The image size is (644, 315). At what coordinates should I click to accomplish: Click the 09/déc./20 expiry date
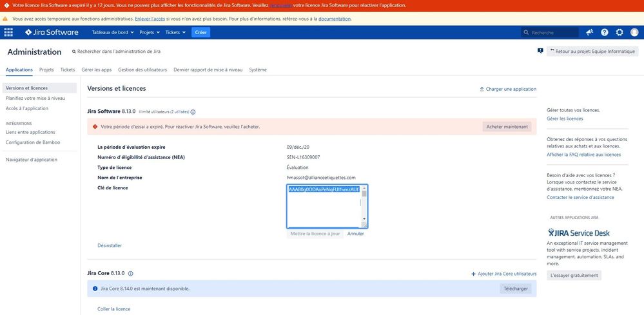point(298,148)
